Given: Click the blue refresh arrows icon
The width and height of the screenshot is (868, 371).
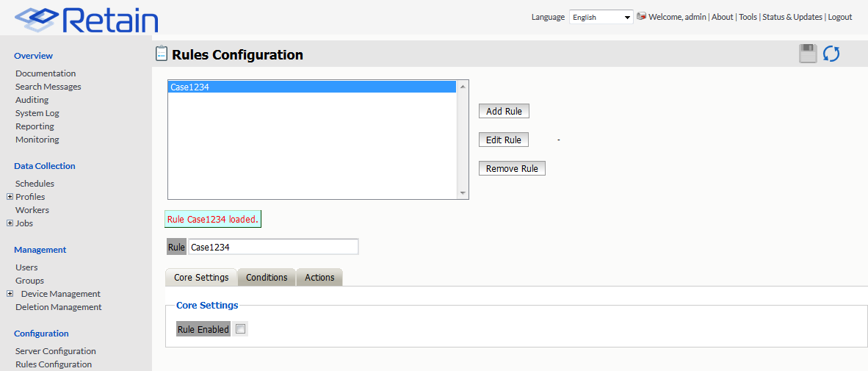Looking at the screenshot, I should [x=831, y=54].
